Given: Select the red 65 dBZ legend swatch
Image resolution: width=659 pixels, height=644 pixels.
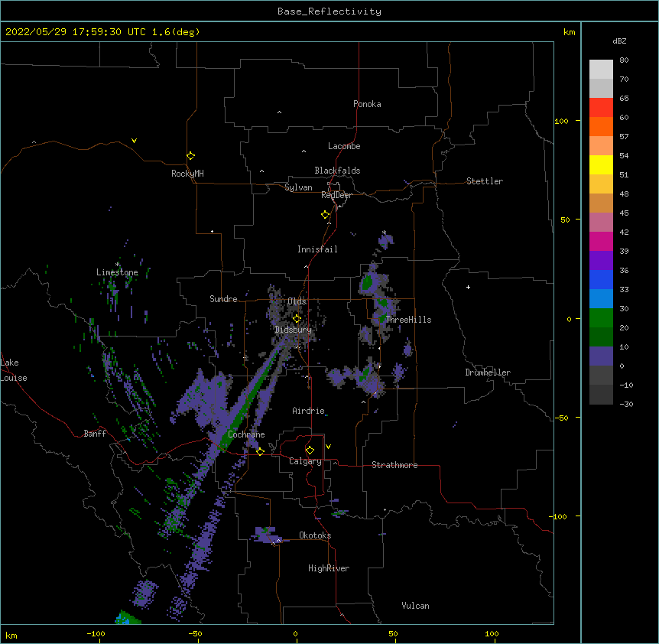Looking at the screenshot, I should click(601, 108).
